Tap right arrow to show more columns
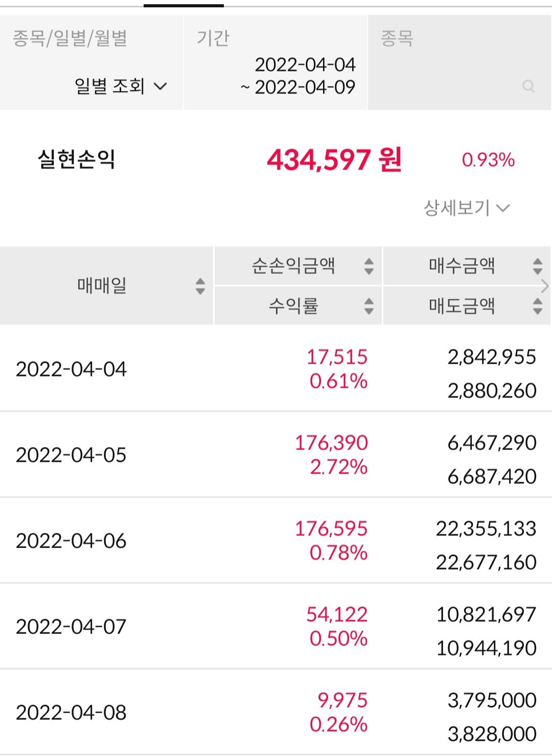Screen dimensions: 552x756 [x=545, y=286]
